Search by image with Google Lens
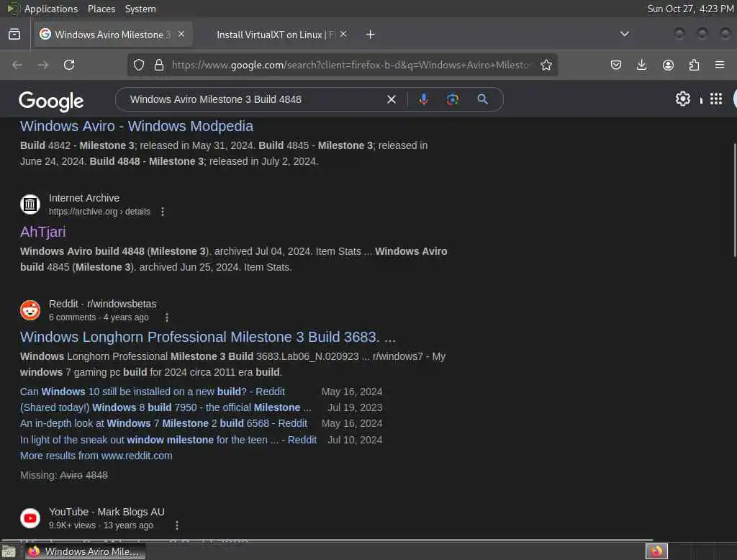Image resolution: width=737 pixels, height=560 pixels. click(x=452, y=99)
